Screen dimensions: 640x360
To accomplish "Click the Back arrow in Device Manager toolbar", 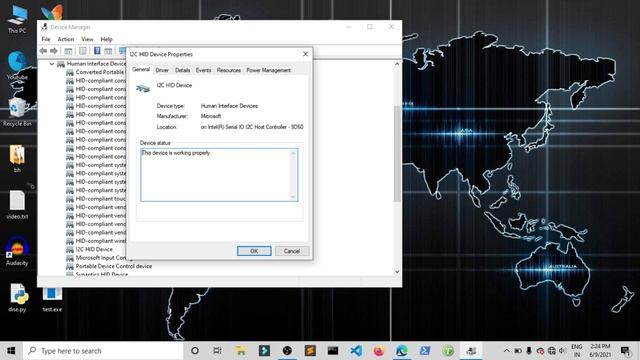I will (43, 51).
